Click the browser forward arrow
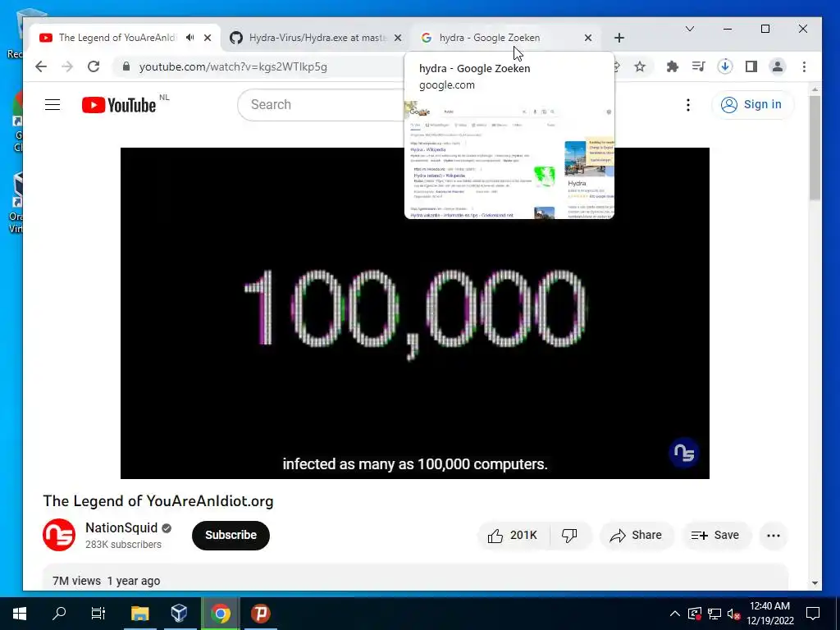 click(x=67, y=66)
